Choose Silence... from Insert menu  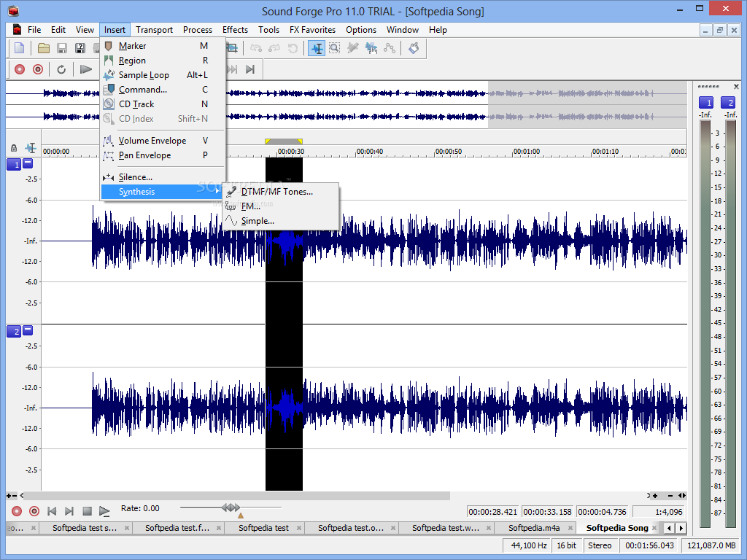pyautogui.click(x=163, y=177)
